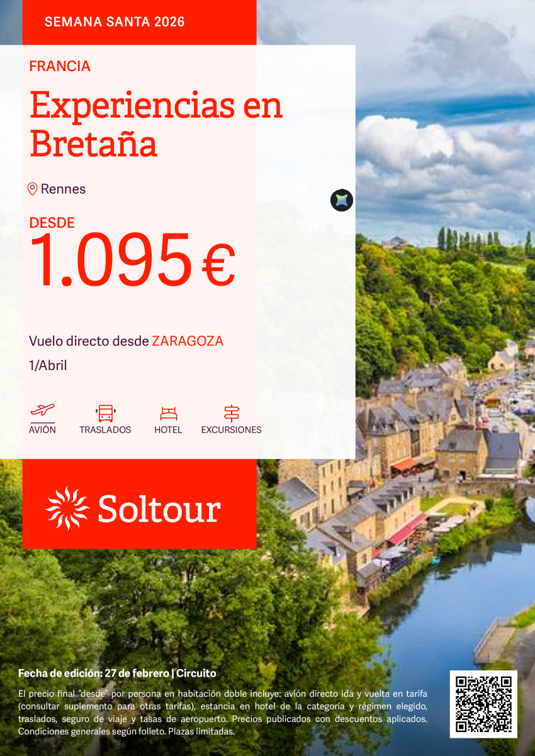Click the DESDE label above price
Viewport: 535px width, 756px height.
pyautogui.click(x=52, y=223)
